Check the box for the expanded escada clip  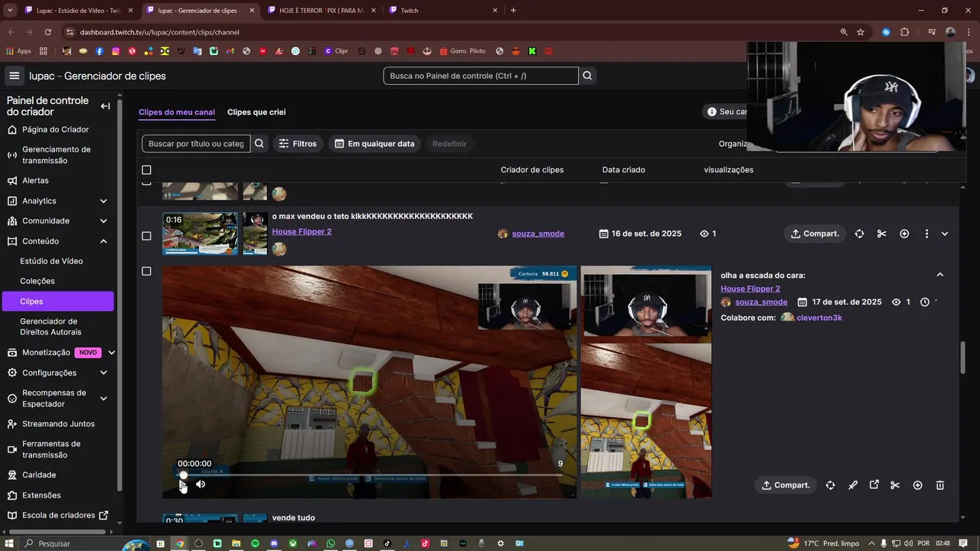[x=146, y=271]
